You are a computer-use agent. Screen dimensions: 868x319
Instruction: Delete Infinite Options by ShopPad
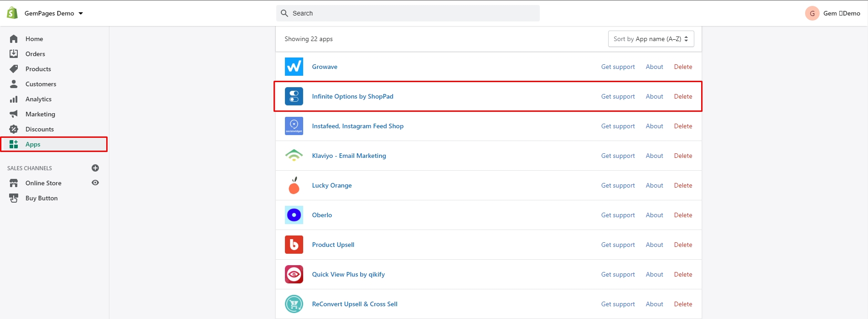click(x=683, y=96)
